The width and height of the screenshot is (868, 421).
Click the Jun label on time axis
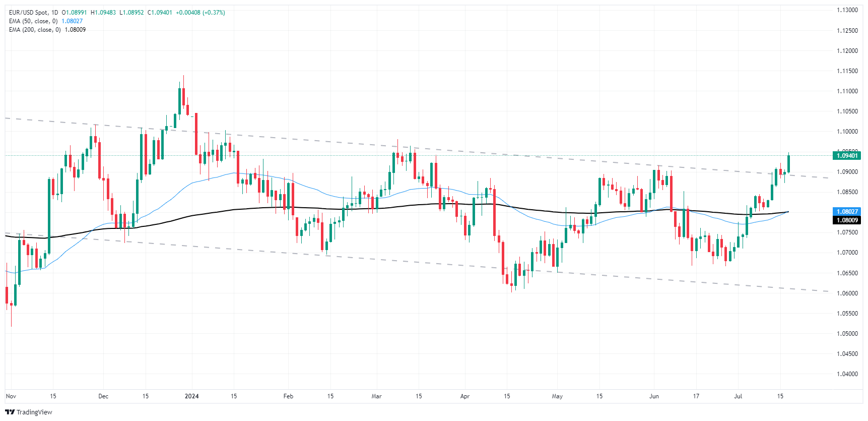click(654, 396)
